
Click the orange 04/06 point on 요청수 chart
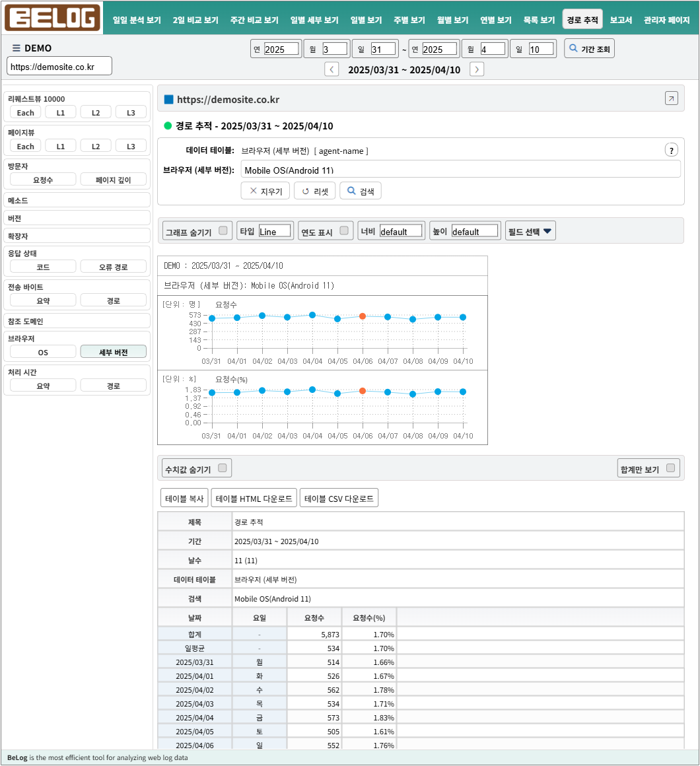pyautogui.click(x=363, y=316)
